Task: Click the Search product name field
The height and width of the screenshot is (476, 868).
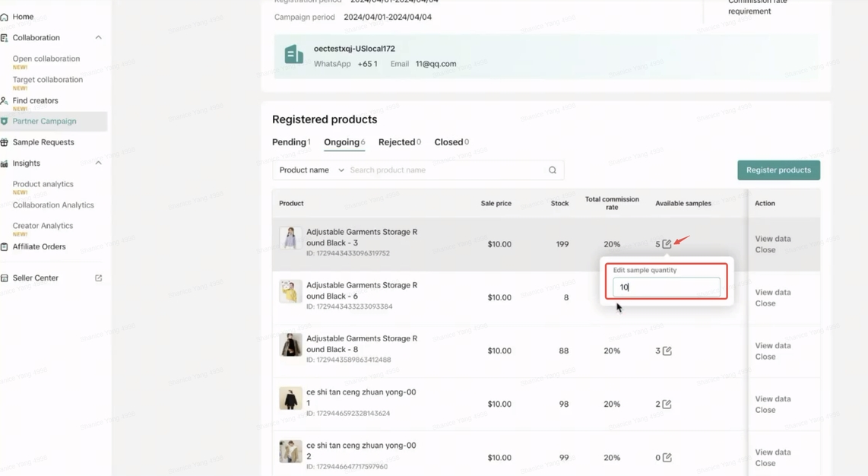Action: point(445,170)
